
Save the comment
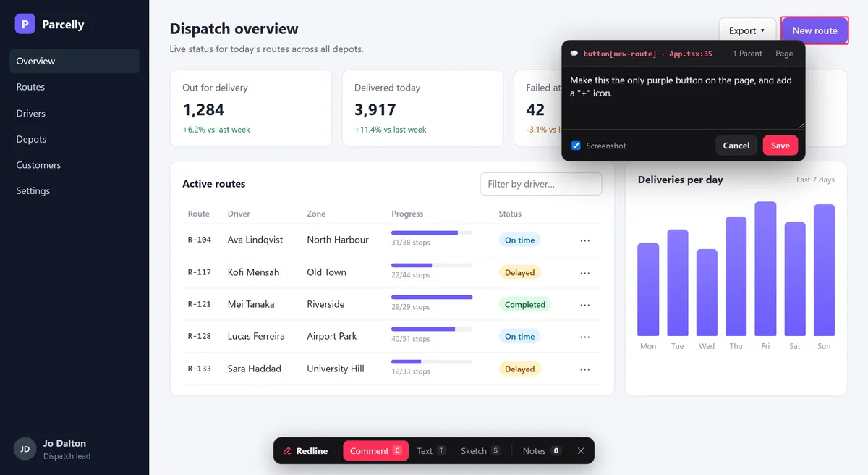pyautogui.click(x=780, y=146)
